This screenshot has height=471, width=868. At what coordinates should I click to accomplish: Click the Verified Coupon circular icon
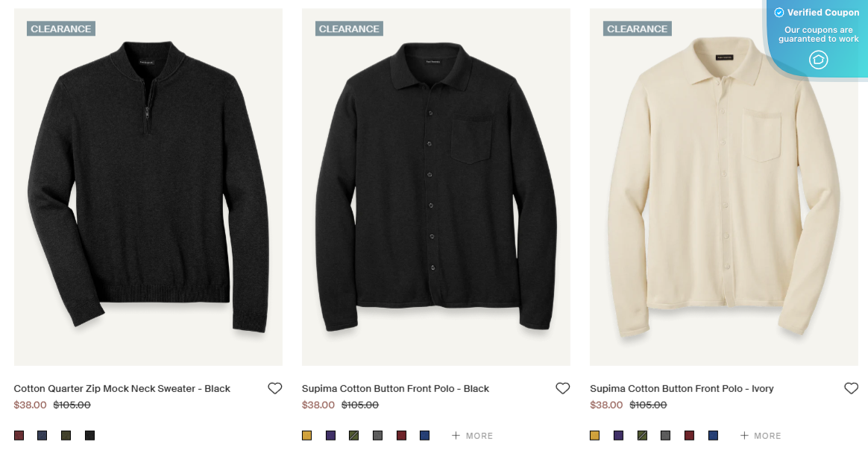818,60
